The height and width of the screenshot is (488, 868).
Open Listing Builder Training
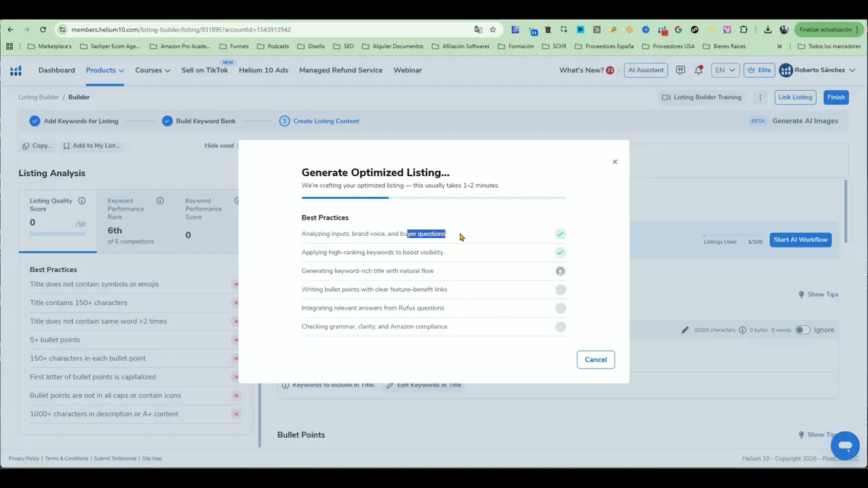click(x=702, y=97)
